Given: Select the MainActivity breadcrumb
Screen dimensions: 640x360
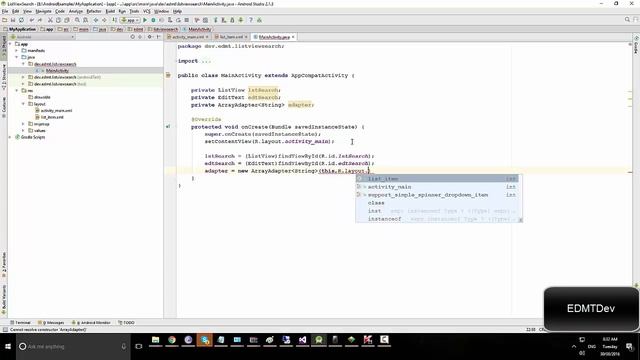Looking at the screenshot, I should pyautogui.click(x=197, y=29).
